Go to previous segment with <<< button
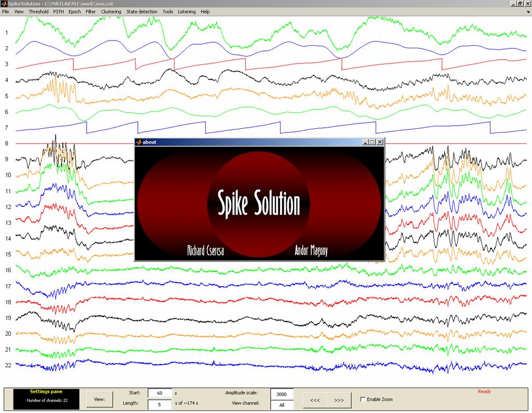 [315, 400]
